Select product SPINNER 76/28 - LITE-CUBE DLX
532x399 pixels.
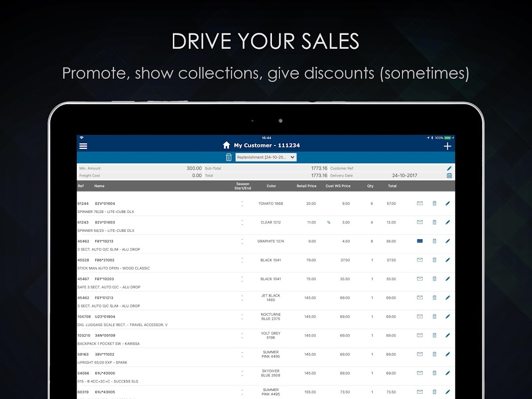pos(106,211)
